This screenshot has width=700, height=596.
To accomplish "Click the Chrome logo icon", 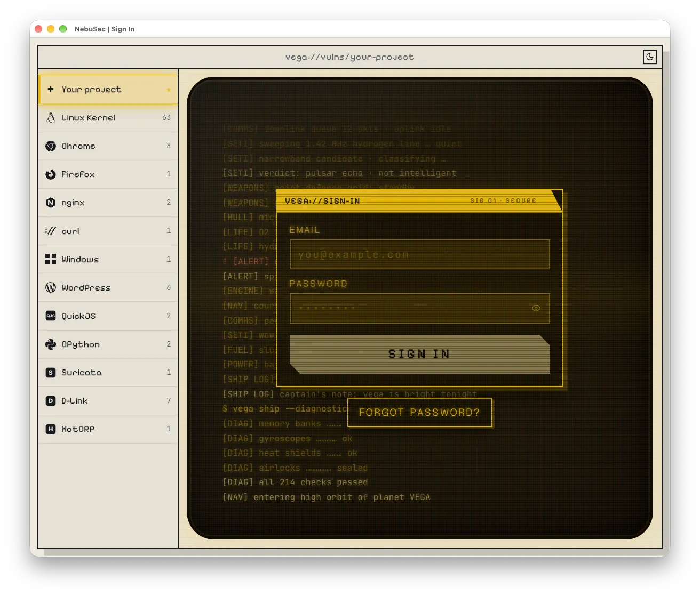I will 51,146.
